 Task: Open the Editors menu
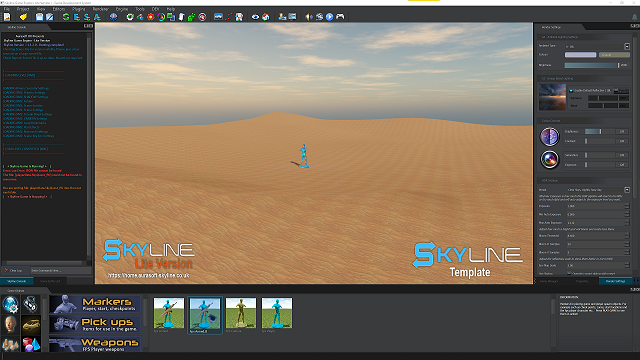tap(59, 9)
